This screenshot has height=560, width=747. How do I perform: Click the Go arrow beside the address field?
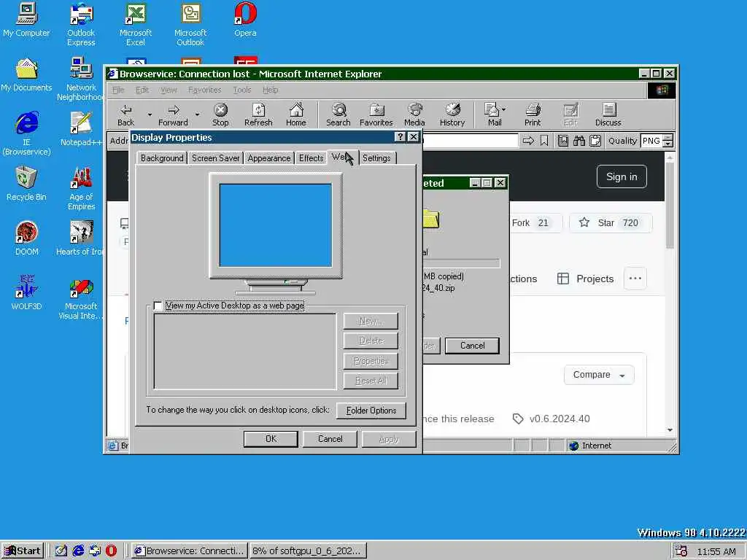528,141
